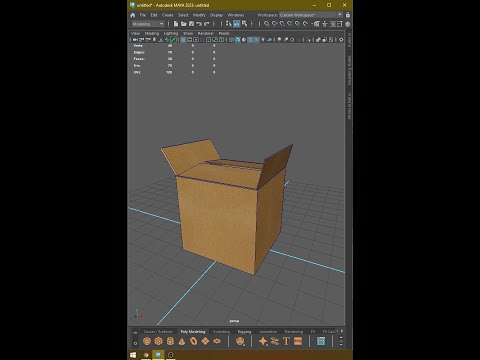Image resolution: width=480 pixels, height=360 pixels.
Task: Open the Modify menu
Action: coord(199,15)
